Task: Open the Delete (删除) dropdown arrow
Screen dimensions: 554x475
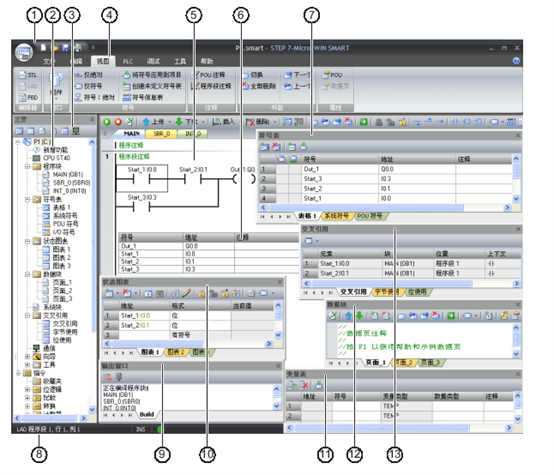Action: [275, 122]
